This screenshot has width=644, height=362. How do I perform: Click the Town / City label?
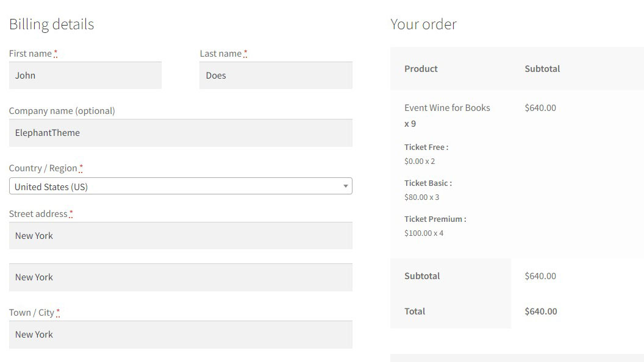point(32,313)
